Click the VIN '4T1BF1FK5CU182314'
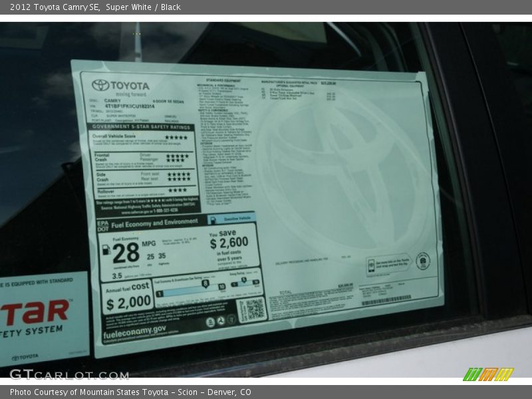 pos(130,106)
